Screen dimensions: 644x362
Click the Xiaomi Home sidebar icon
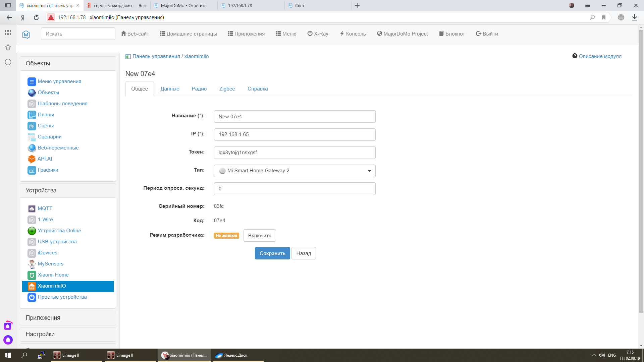tap(32, 275)
